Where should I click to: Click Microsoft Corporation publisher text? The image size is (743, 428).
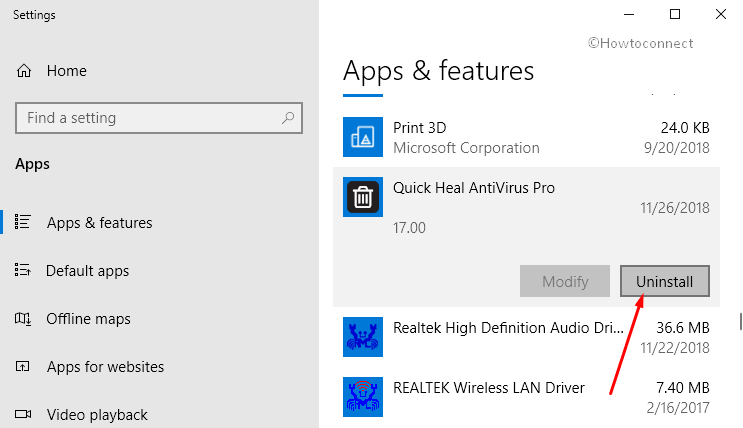pos(466,148)
